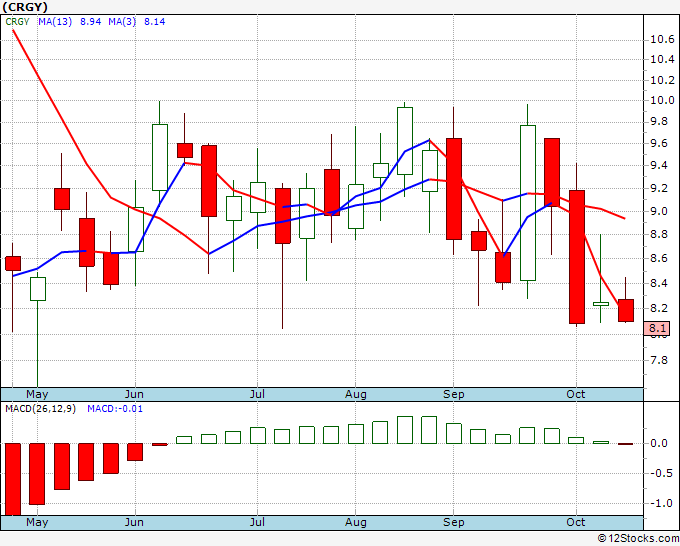Click Jul on the MACD panel time axis

[257, 522]
